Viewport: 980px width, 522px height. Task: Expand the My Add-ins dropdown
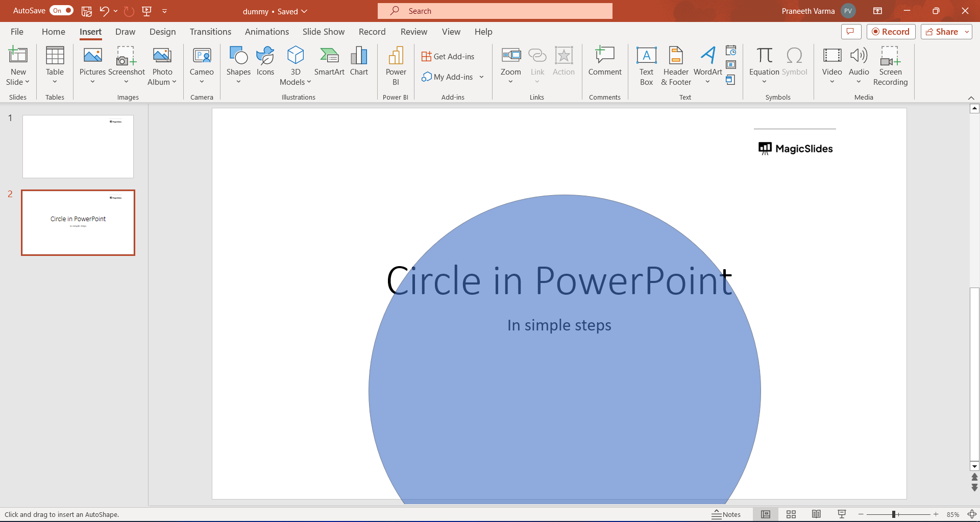coord(481,77)
